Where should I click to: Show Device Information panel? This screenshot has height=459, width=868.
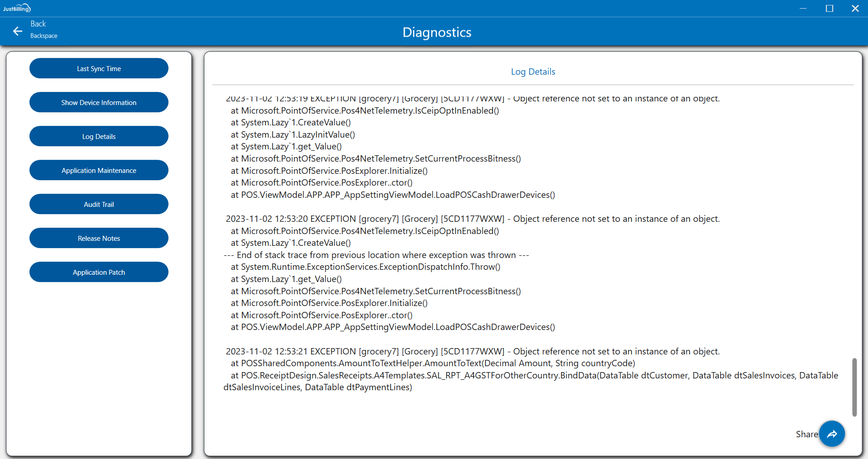99,102
